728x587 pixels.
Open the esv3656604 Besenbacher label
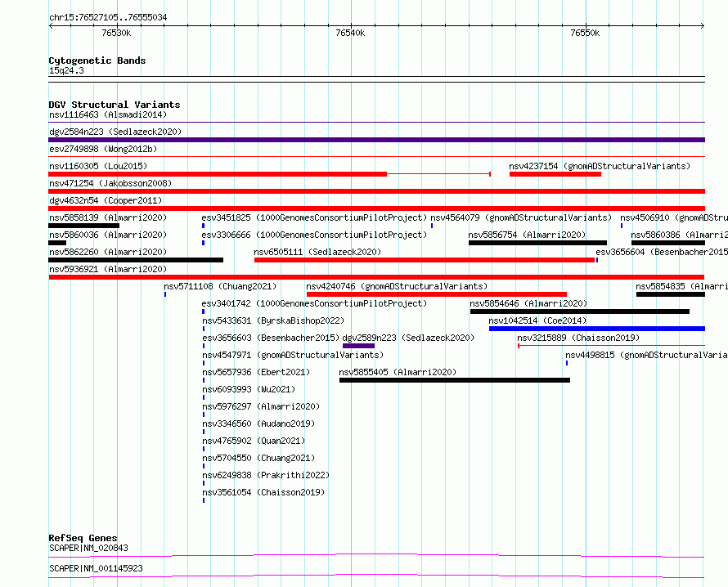coord(662,252)
